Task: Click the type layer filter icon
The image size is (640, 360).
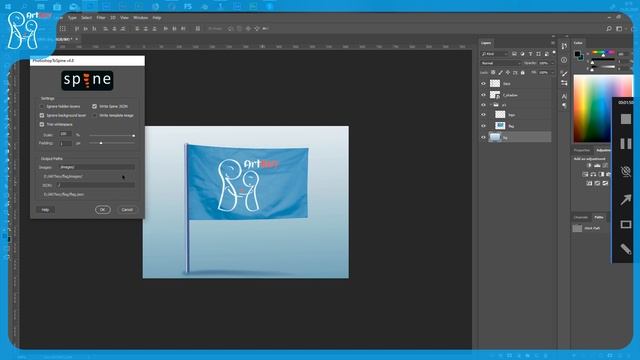Action: click(x=530, y=54)
